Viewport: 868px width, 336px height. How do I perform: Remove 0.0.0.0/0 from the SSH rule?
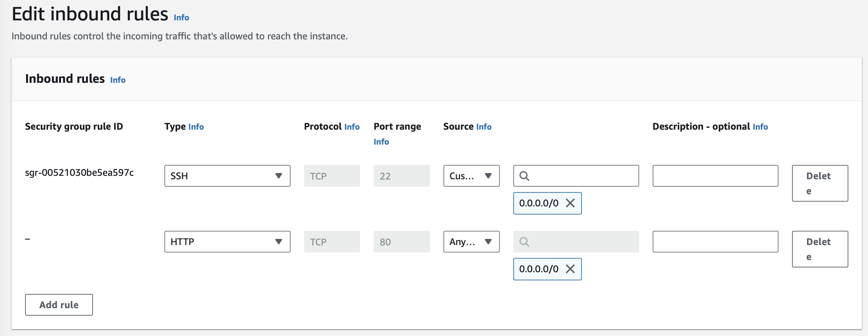click(570, 203)
